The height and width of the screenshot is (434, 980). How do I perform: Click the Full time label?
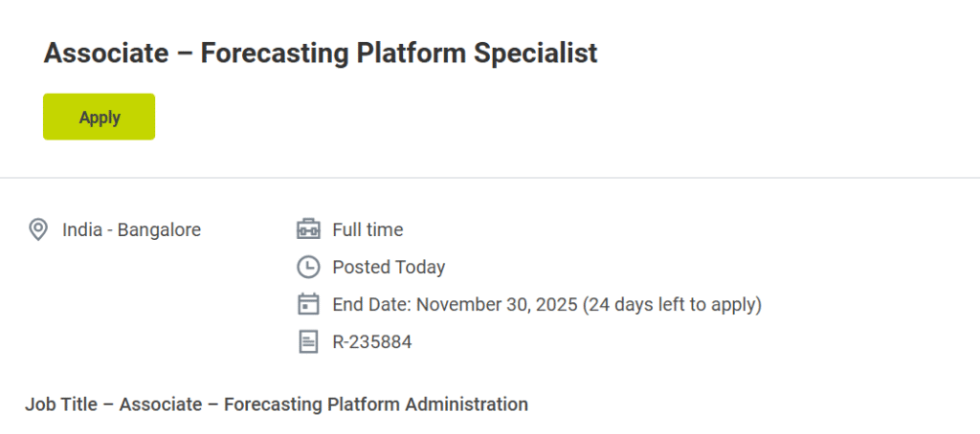pos(367,229)
